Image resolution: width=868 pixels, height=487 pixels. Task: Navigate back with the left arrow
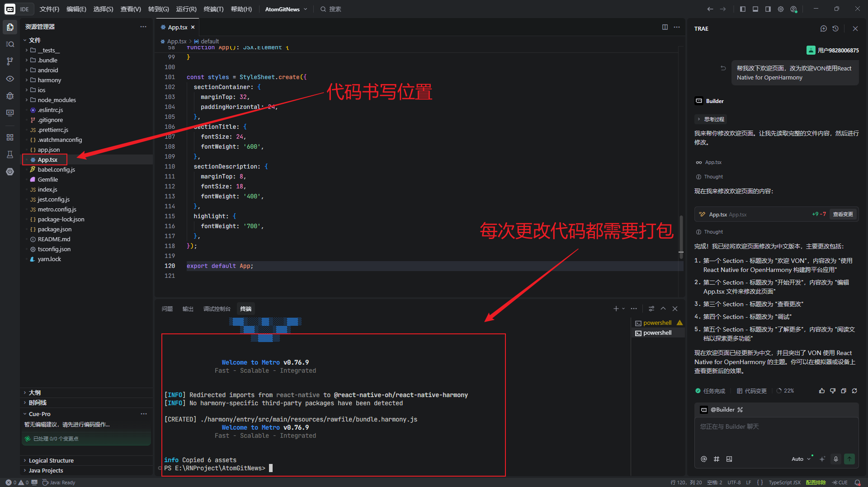click(710, 9)
